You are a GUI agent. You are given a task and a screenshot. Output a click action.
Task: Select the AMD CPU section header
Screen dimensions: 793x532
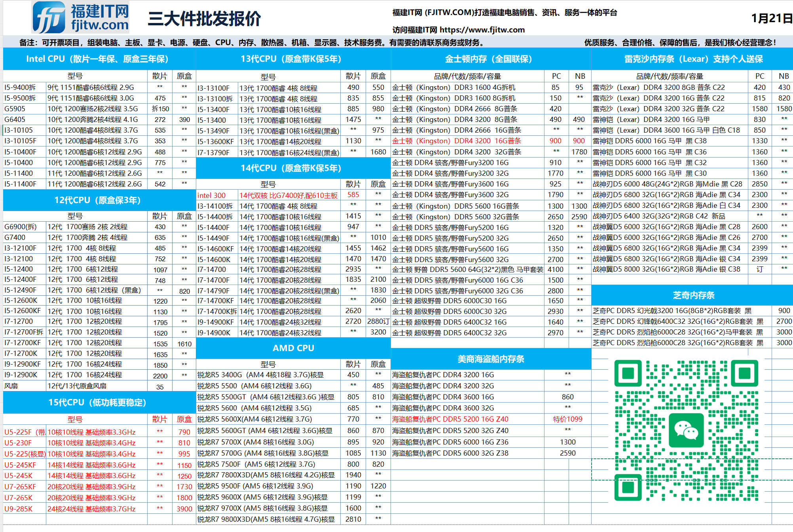[x=293, y=348]
